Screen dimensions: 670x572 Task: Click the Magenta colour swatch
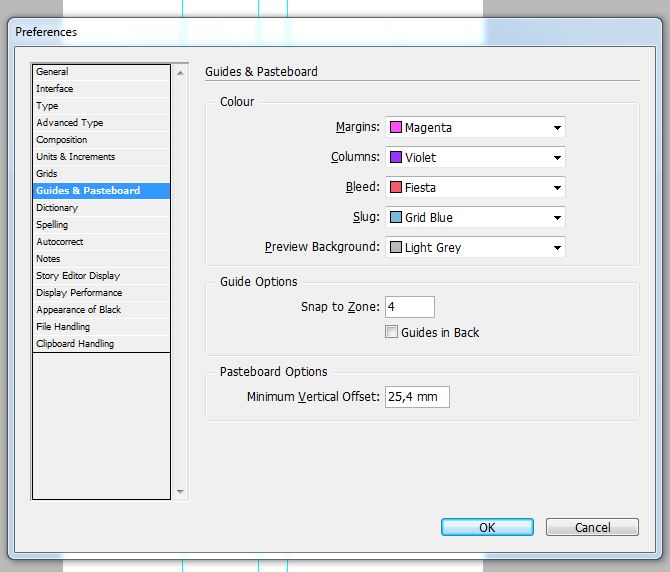tap(396, 127)
